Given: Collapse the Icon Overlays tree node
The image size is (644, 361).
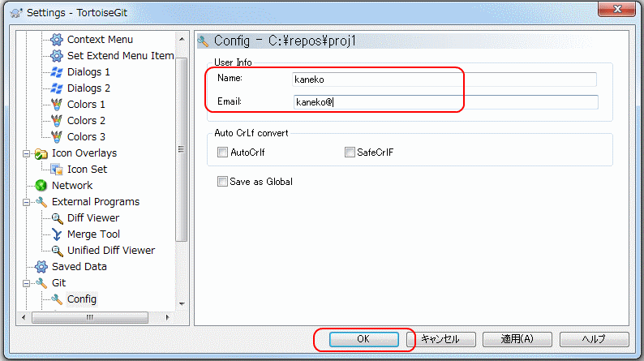Looking at the screenshot, I should click(26, 153).
